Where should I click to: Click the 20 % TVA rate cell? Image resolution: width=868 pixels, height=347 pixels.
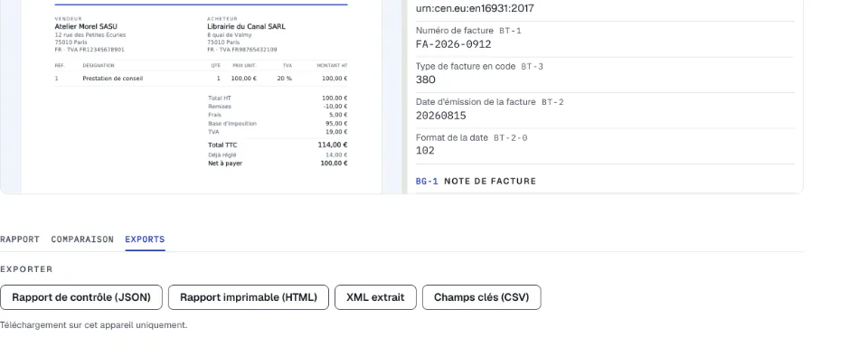285,79
